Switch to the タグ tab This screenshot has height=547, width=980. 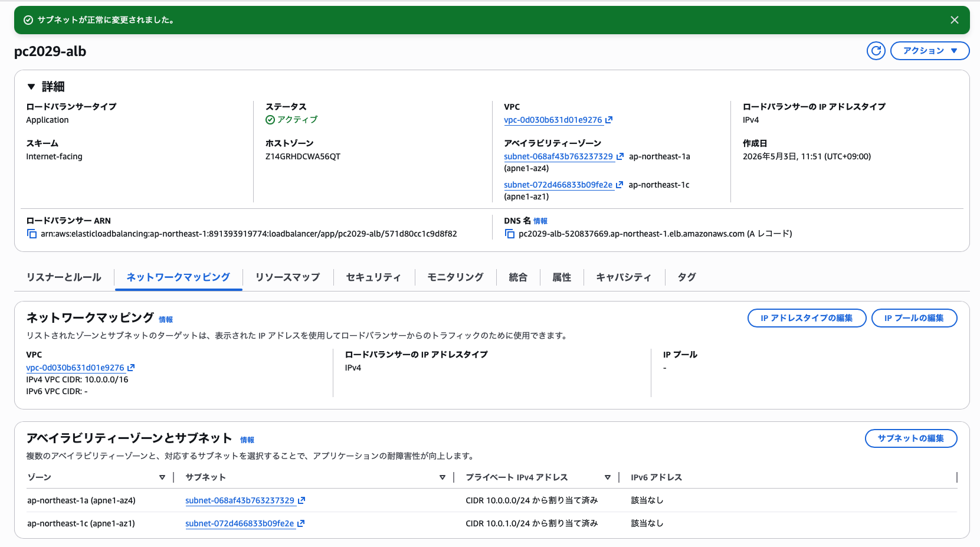[687, 277]
